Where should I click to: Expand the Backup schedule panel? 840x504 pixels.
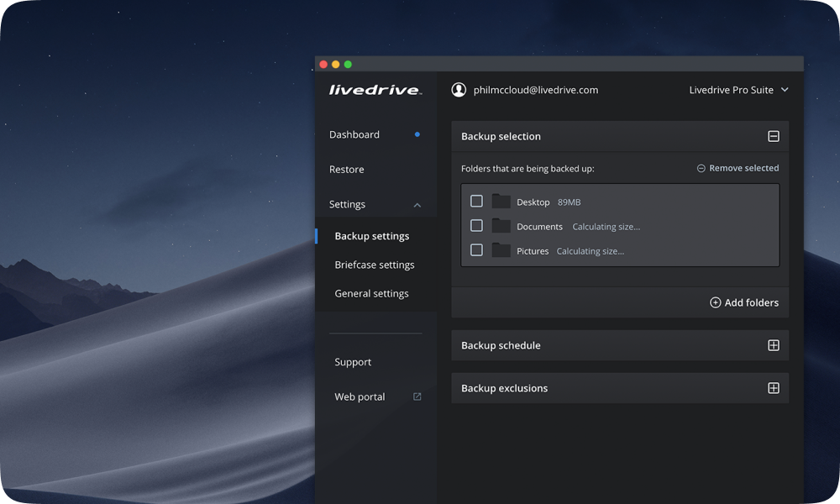pyautogui.click(x=773, y=345)
